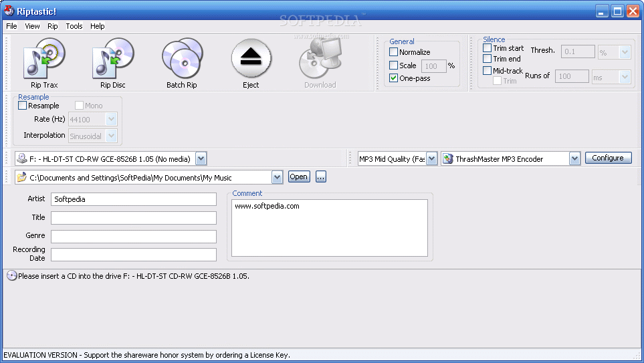Viewport: 644px width, 363px height.
Task: Open the View menu
Action: click(x=32, y=26)
